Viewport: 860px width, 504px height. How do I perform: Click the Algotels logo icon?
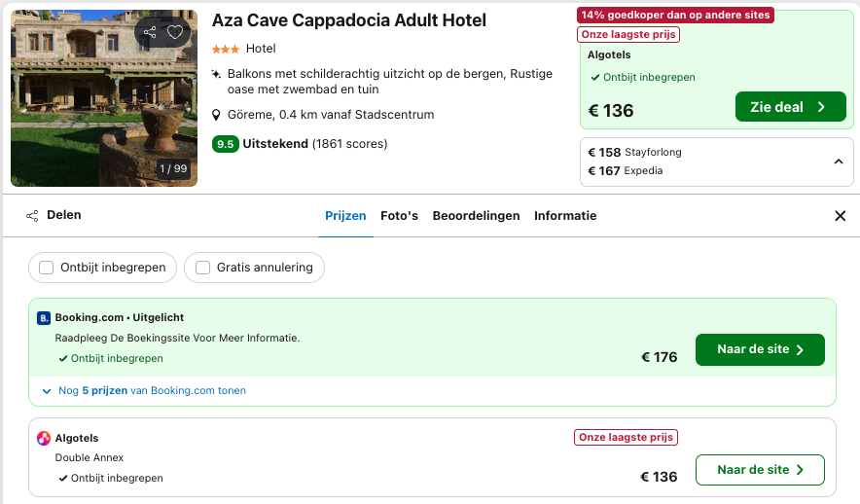(44, 439)
